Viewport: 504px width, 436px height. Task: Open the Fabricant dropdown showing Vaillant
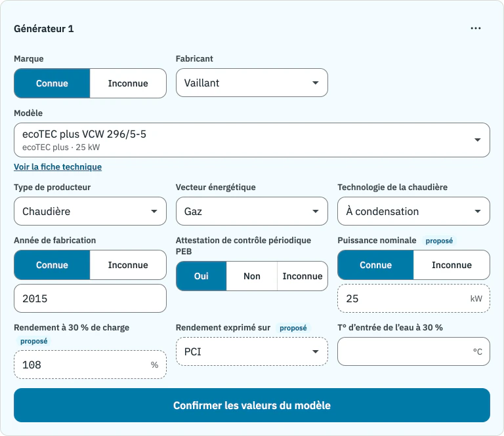pos(252,83)
